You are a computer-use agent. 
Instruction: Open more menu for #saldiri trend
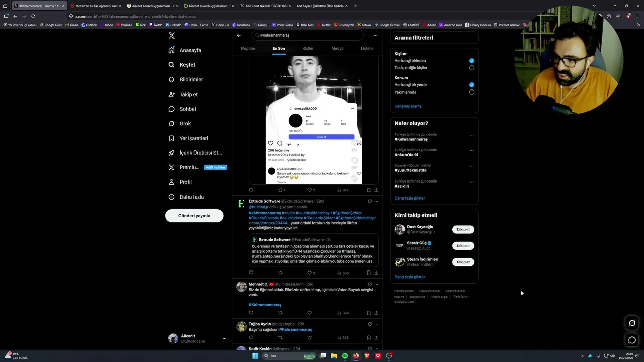[x=471, y=182]
